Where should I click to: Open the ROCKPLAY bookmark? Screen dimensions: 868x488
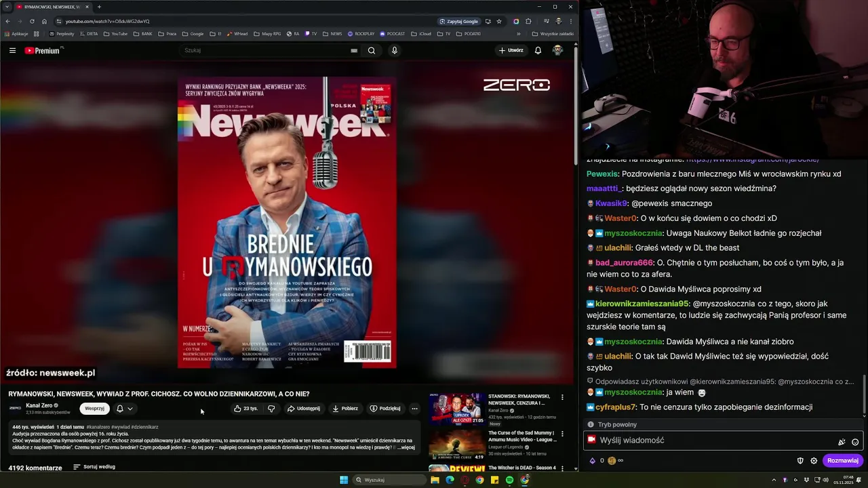pos(361,34)
